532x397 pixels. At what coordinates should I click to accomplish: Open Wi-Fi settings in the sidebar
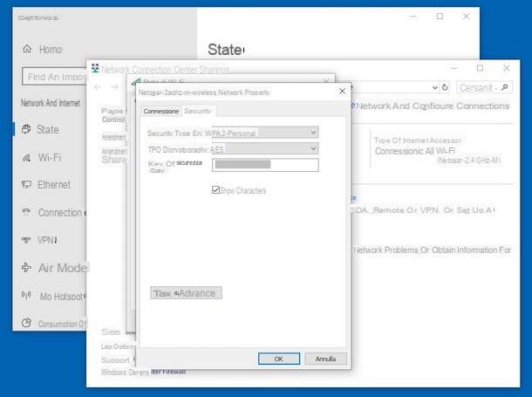(x=41, y=157)
